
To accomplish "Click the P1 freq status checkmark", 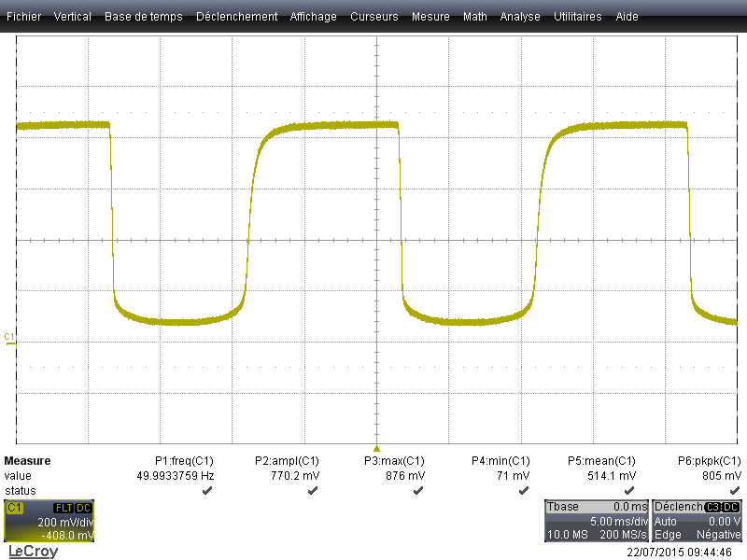I will click(x=208, y=490).
